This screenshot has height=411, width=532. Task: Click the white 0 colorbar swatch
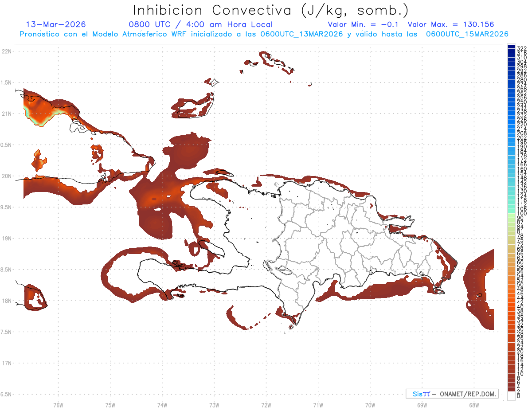511,397
